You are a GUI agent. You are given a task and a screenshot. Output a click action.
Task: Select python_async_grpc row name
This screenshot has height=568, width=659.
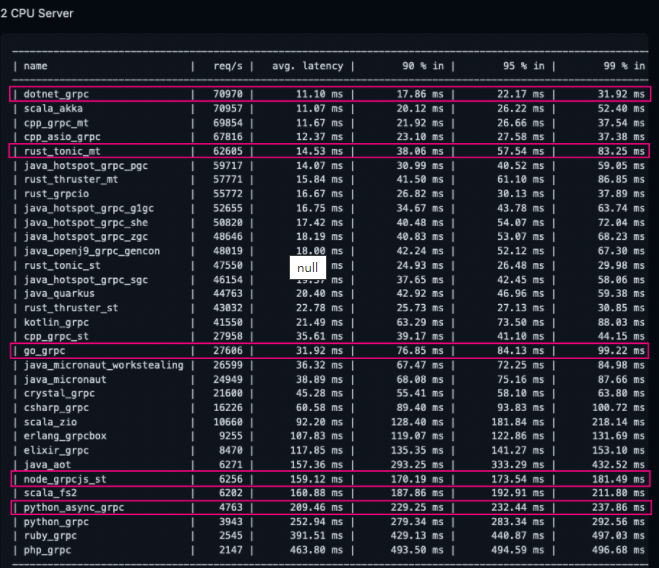pos(74,507)
